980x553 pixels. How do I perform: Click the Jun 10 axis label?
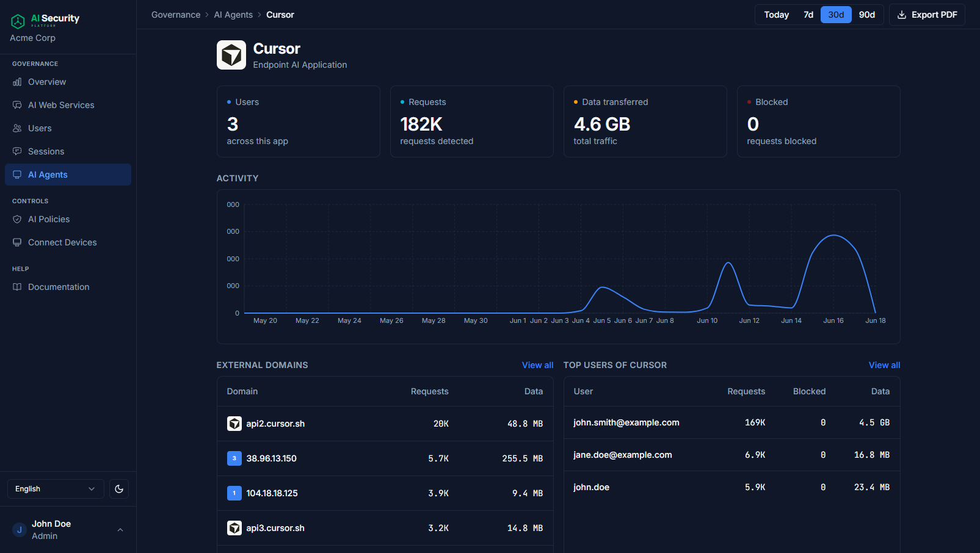[707, 320]
